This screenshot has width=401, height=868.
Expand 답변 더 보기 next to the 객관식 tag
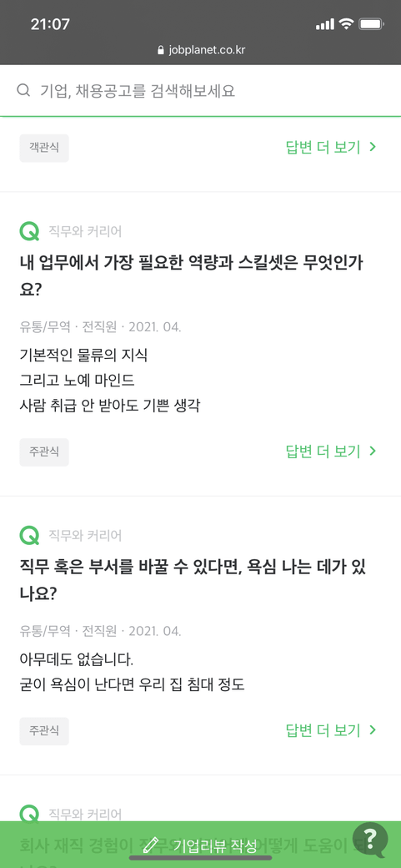click(x=331, y=147)
